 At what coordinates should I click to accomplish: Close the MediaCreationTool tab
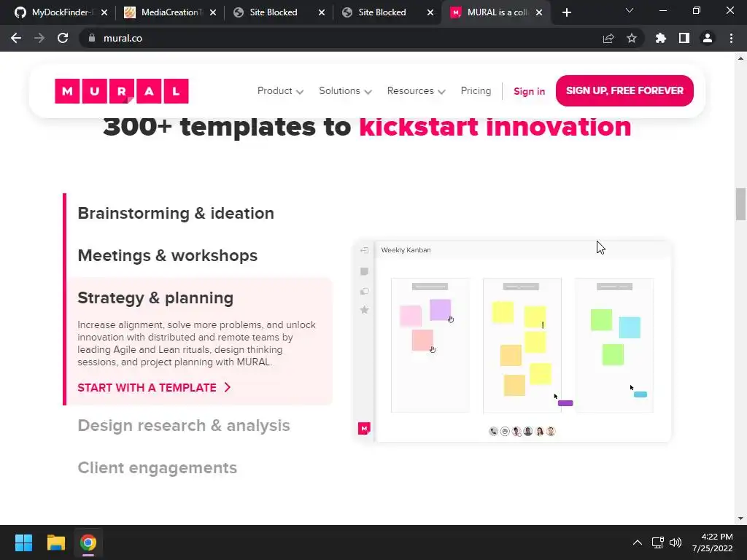click(x=213, y=12)
